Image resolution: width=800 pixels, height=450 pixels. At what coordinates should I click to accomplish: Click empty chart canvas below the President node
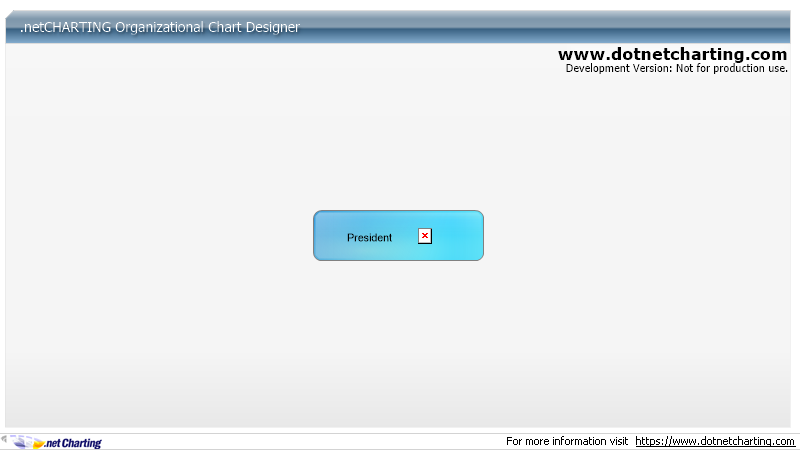coord(398,340)
